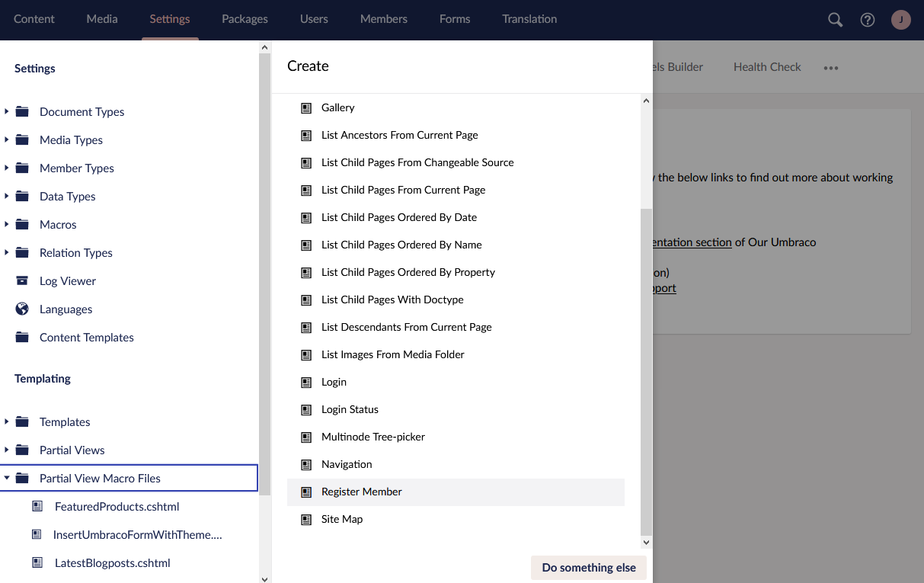This screenshot has height=583, width=924.
Task: Click the Languages globe icon
Action: point(23,309)
